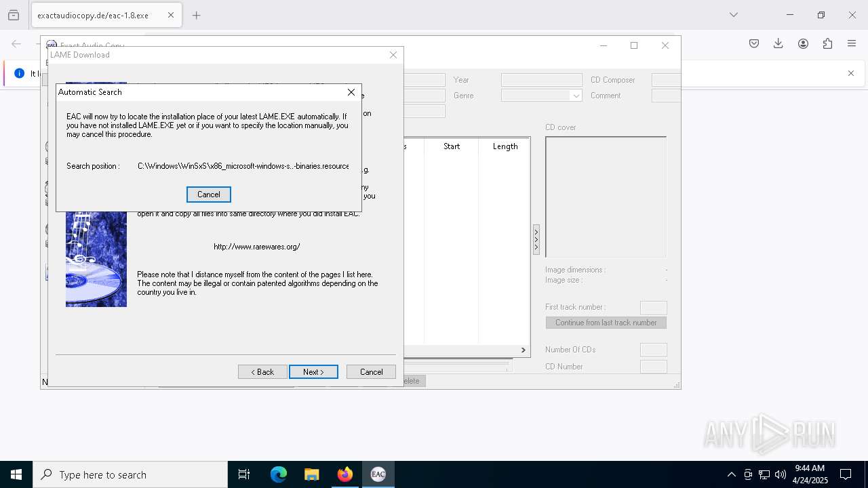Open the taskbar clock and date
The image size is (868, 488).
pyautogui.click(x=810, y=474)
